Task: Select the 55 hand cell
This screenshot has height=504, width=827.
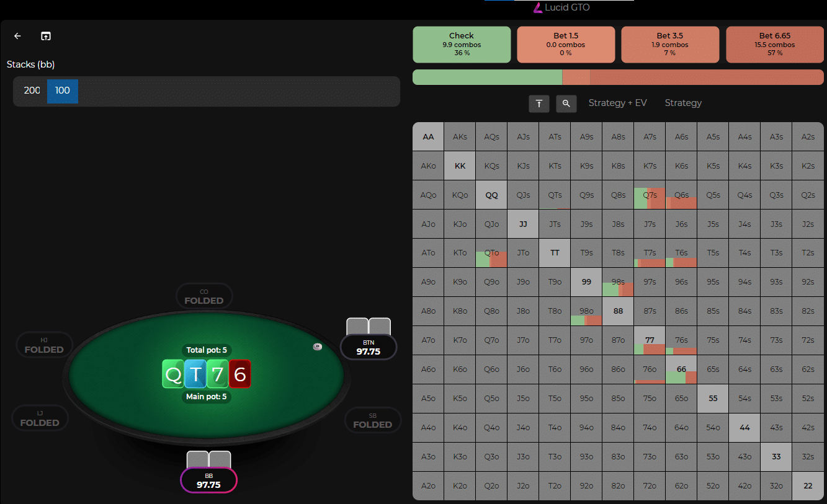Action: click(713, 399)
